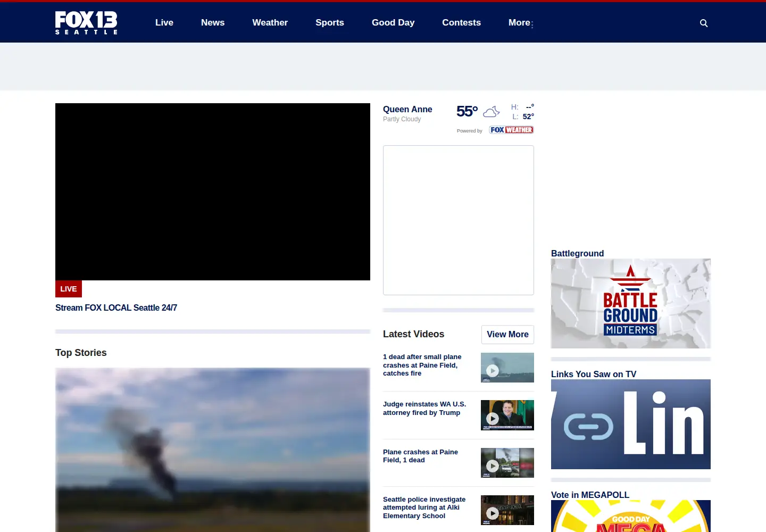
Task: Open '1 dead after small plane crashes' headline
Action: pyautogui.click(x=422, y=365)
